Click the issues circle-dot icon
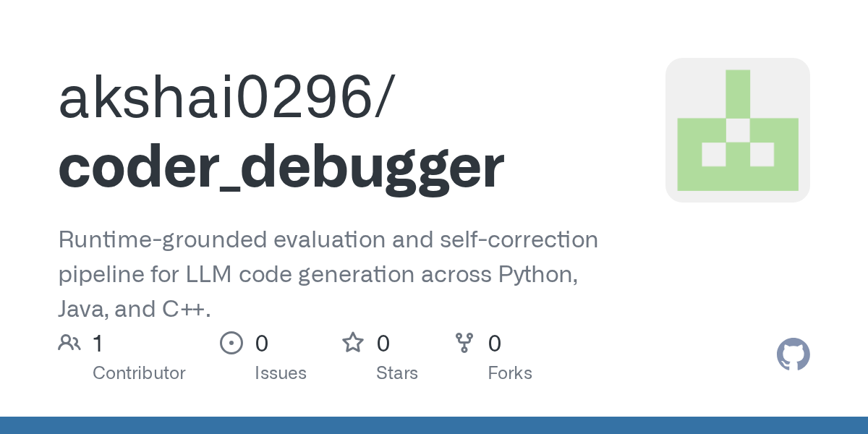This screenshot has width=868, height=434. (x=231, y=343)
